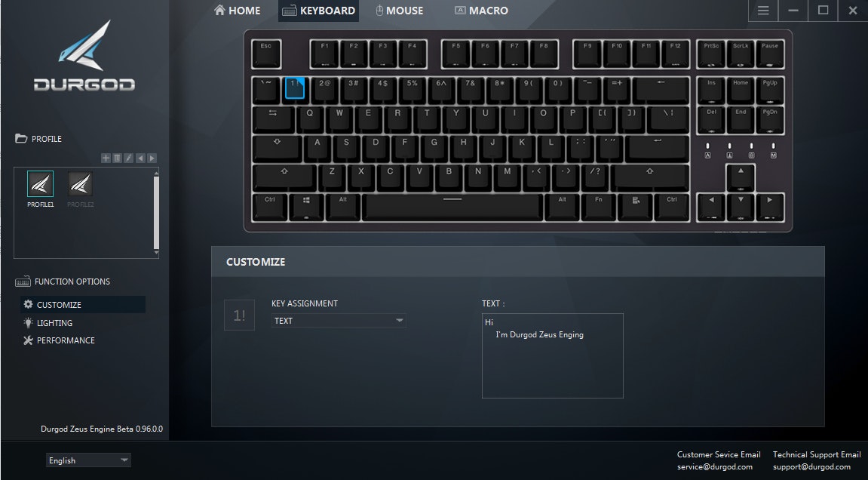The height and width of the screenshot is (480, 868).
Task: Select the spacebar on keyboard layout
Action: [x=452, y=207]
